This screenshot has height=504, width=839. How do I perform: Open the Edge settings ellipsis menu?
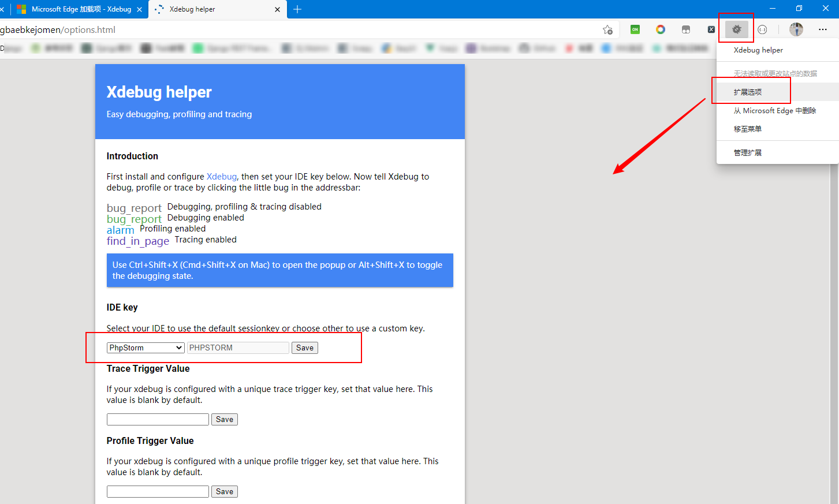(x=823, y=29)
